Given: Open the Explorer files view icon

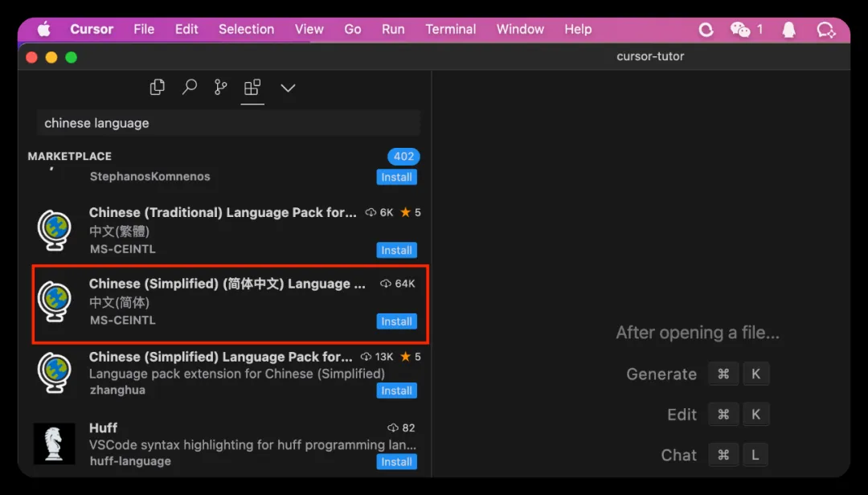Looking at the screenshot, I should coord(158,87).
